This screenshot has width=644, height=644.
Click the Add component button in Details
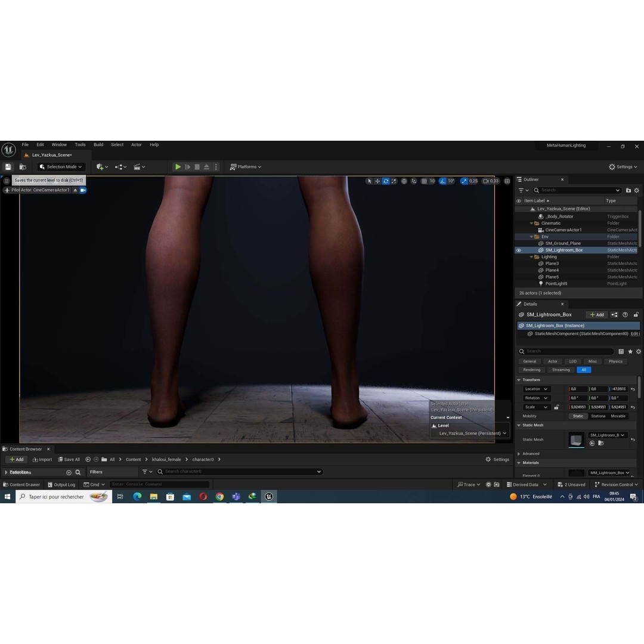pos(597,315)
